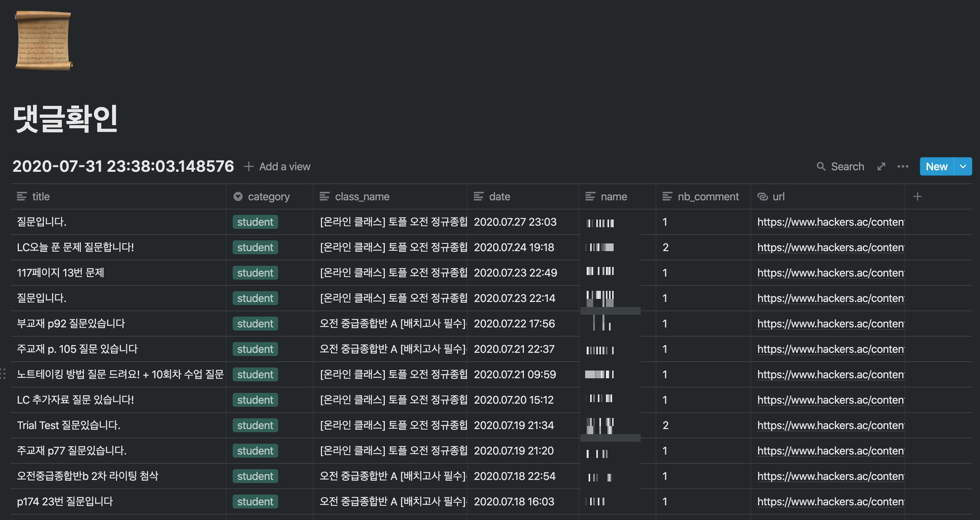Open the class_name column header menu
Image resolution: width=980 pixels, height=520 pixels.
click(390, 196)
